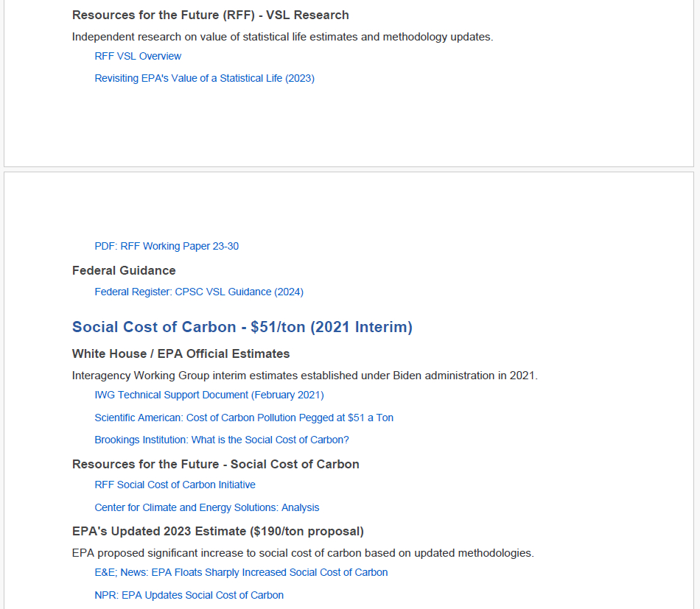700x609 pixels.
Task: Open the RFF Social Cost of Carbon Initiative link
Action: click(x=175, y=485)
